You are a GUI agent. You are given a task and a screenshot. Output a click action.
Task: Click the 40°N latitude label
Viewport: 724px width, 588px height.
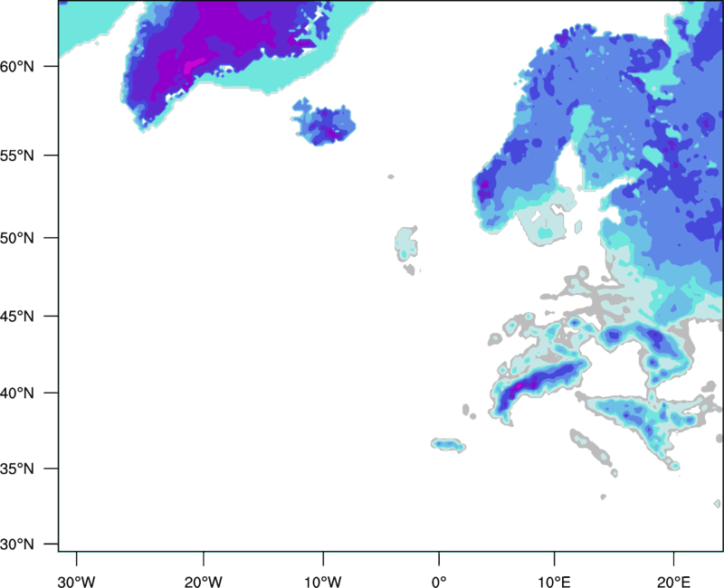(x=17, y=393)
